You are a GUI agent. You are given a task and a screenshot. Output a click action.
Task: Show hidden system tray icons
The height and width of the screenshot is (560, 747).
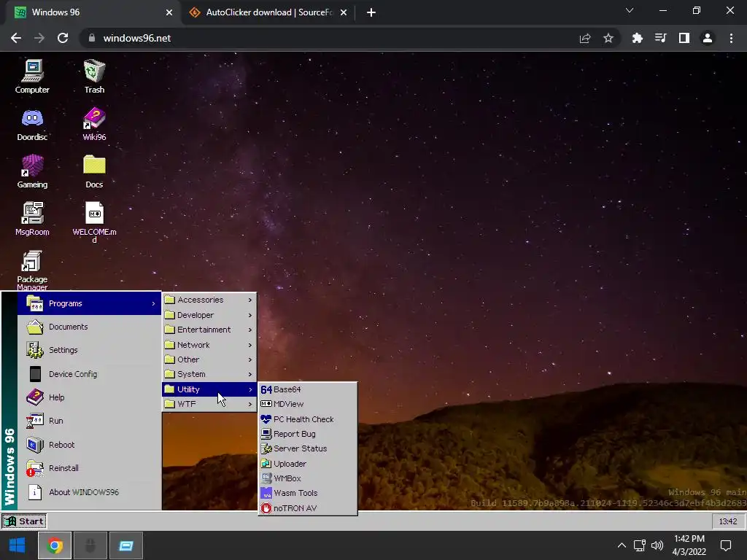tap(622, 545)
